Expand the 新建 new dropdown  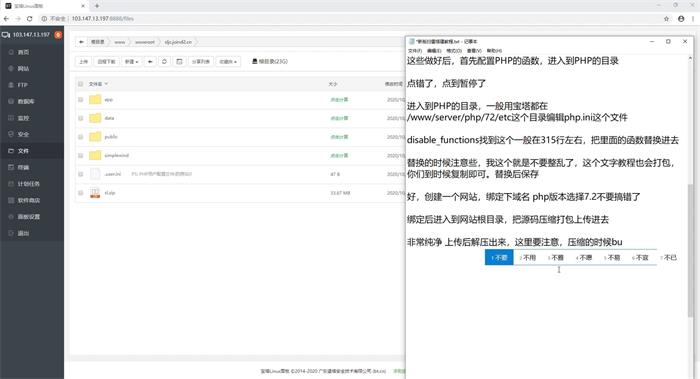tap(131, 61)
